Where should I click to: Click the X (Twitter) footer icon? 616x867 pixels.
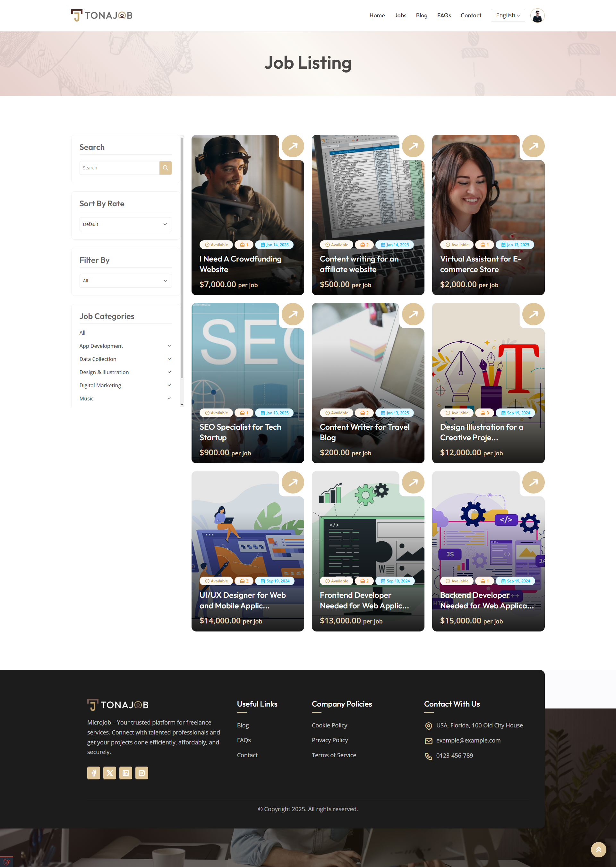(110, 773)
